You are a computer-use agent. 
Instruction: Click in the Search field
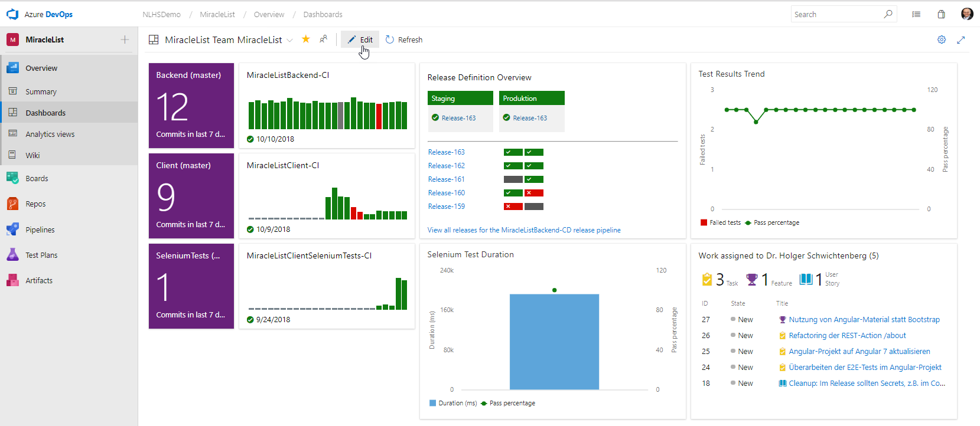click(x=836, y=14)
